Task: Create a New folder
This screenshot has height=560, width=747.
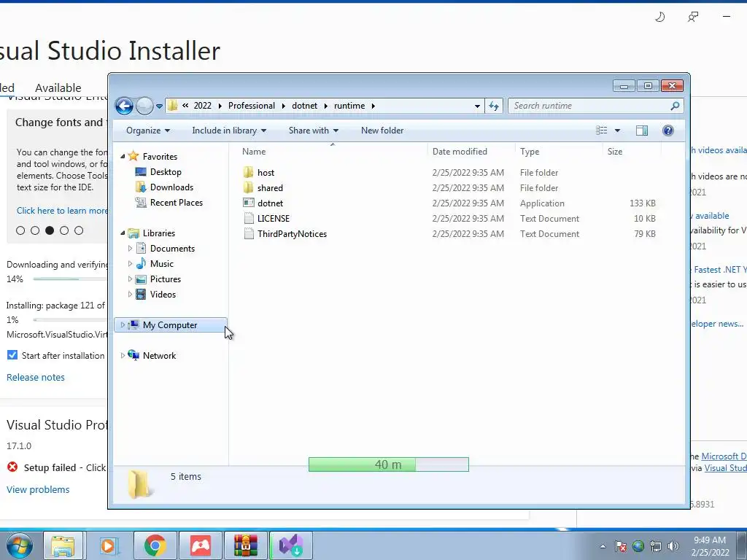Action: pyautogui.click(x=382, y=131)
